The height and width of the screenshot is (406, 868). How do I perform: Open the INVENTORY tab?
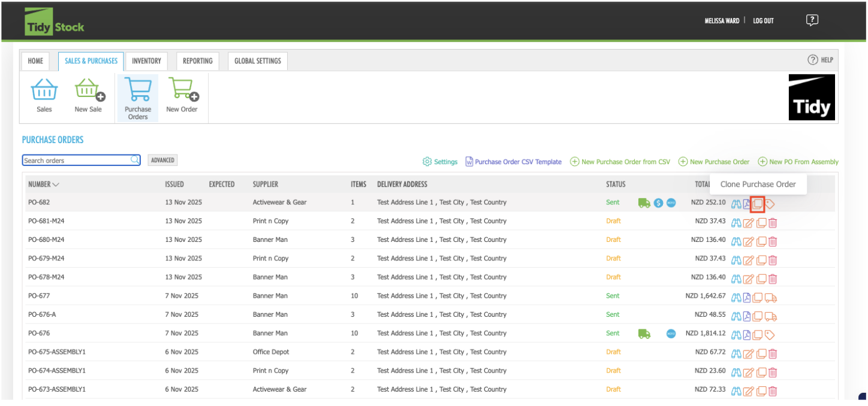(x=146, y=61)
